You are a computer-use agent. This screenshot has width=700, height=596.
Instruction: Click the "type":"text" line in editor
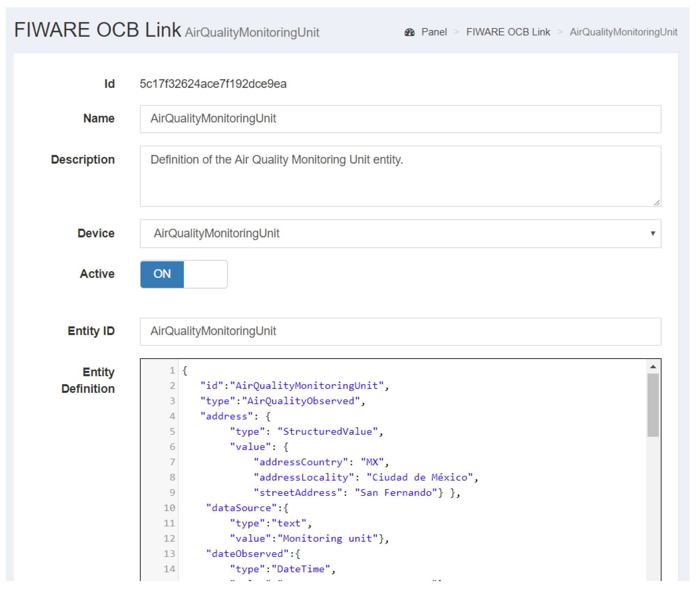[271, 523]
